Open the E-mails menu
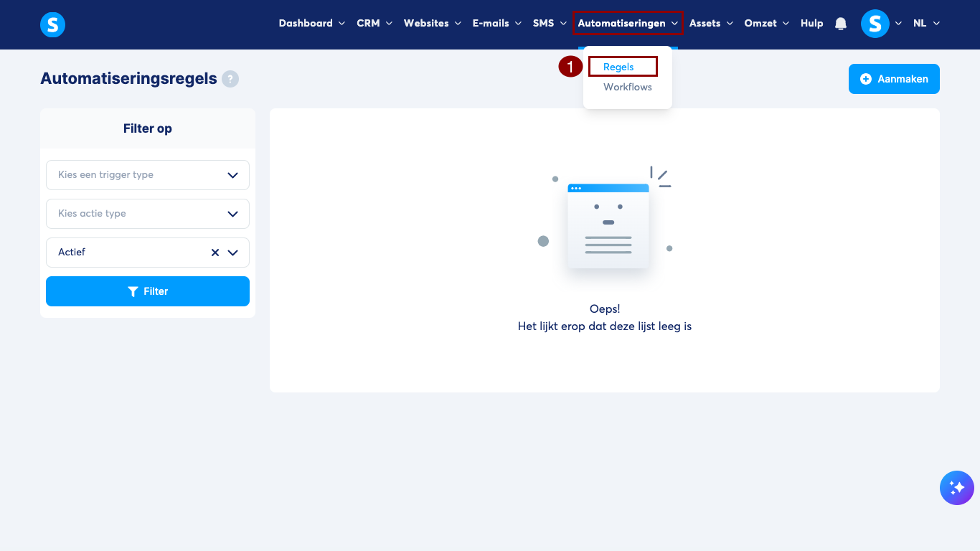 pyautogui.click(x=496, y=23)
